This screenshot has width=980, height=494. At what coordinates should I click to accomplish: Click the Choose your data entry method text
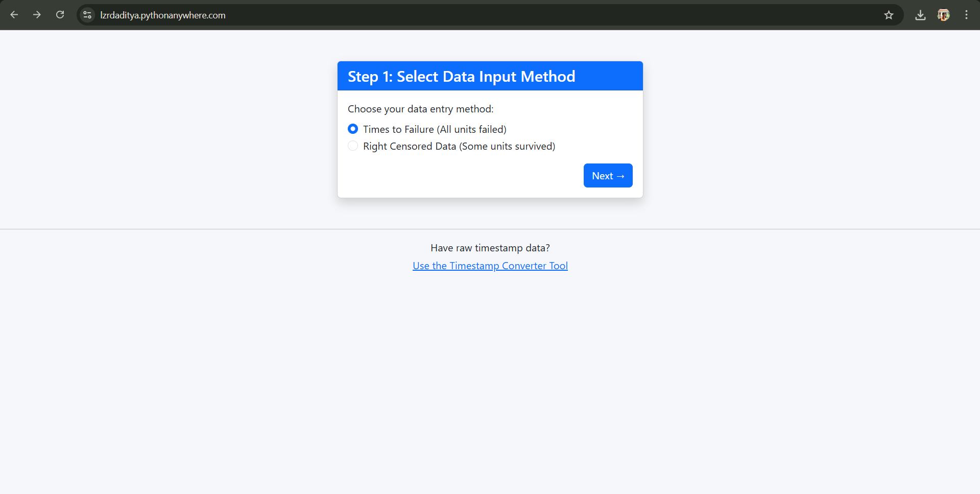(420, 108)
